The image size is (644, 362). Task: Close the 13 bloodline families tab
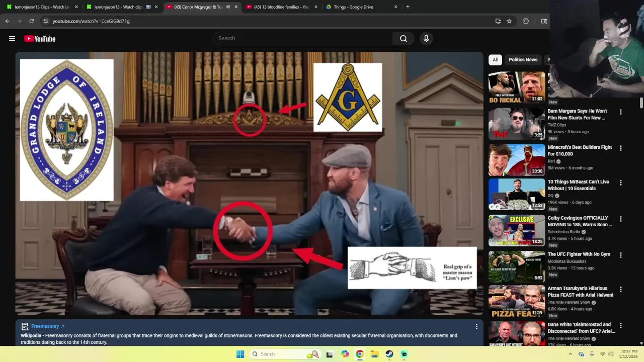316,7
